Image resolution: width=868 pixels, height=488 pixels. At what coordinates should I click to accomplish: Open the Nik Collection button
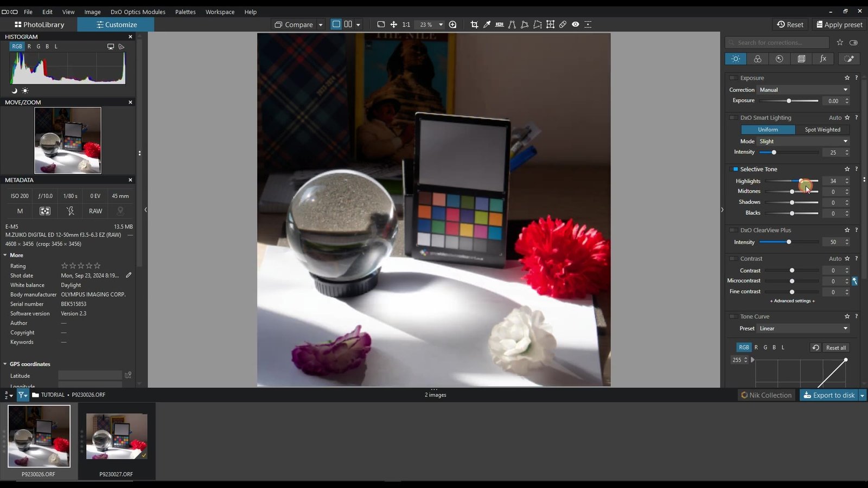coord(767,395)
